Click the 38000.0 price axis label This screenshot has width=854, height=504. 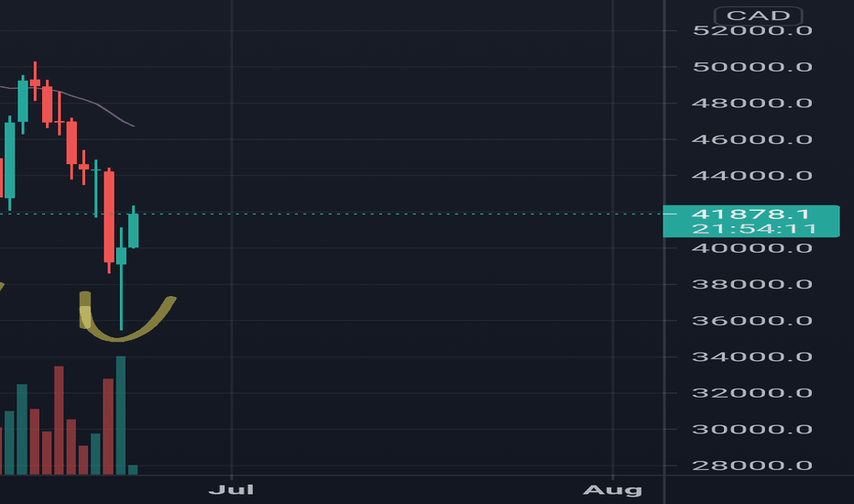pos(752,284)
